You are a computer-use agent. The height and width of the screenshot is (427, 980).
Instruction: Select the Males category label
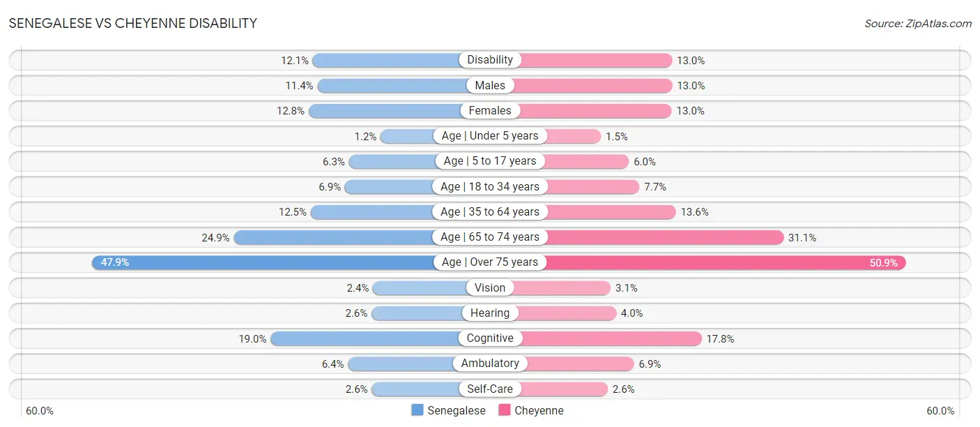(x=490, y=85)
